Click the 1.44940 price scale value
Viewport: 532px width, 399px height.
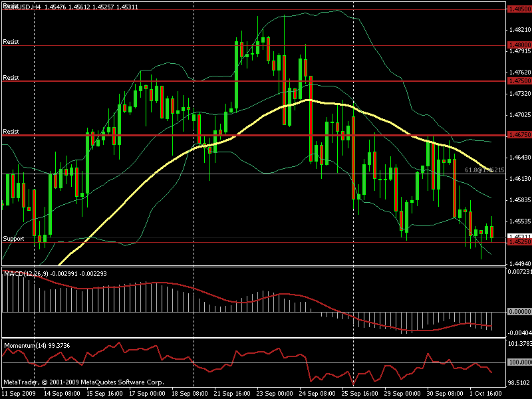520,263
